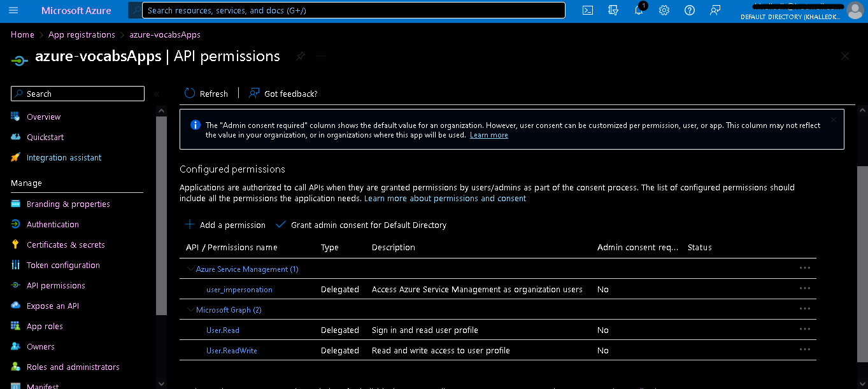Open Directories and subscriptions filter icon
This screenshot has width=868, height=389.
pos(613,10)
